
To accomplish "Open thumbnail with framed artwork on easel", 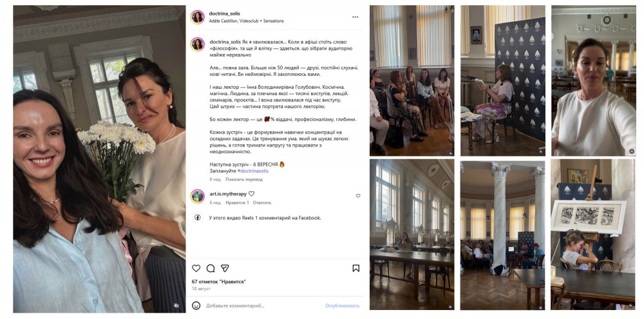I will [593, 234].
